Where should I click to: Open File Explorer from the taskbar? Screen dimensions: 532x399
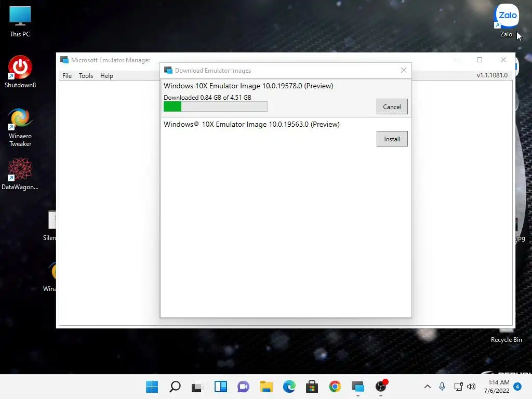tap(267, 387)
